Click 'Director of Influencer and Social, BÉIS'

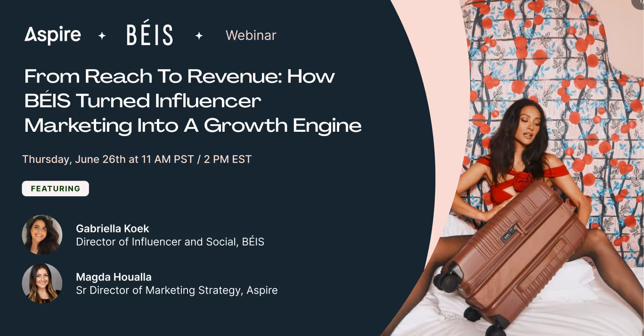click(x=170, y=242)
